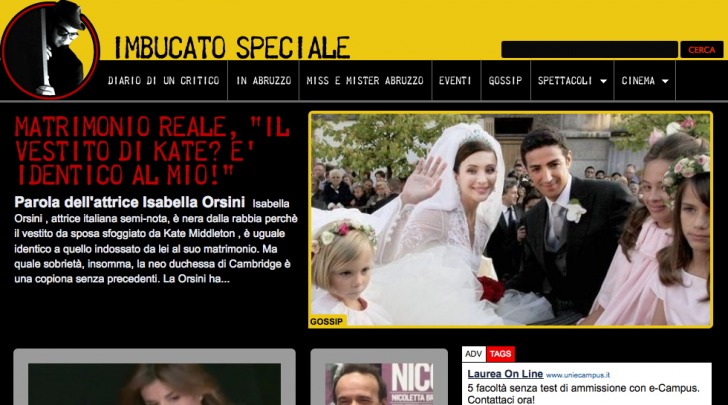Click the GOSSIP label on featured image
Viewport: 728px width, 405px height.
(x=327, y=321)
